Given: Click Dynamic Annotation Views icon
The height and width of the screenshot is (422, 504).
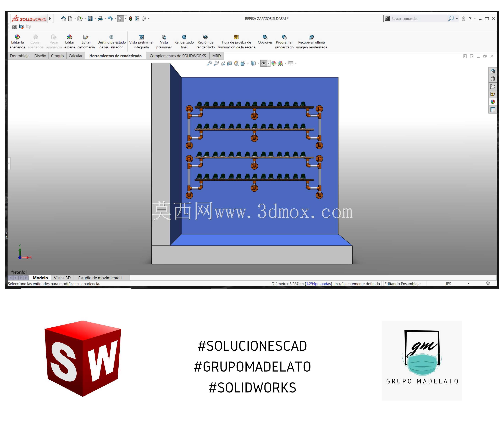Looking at the screenshot, I should click(x=236, y=63).
